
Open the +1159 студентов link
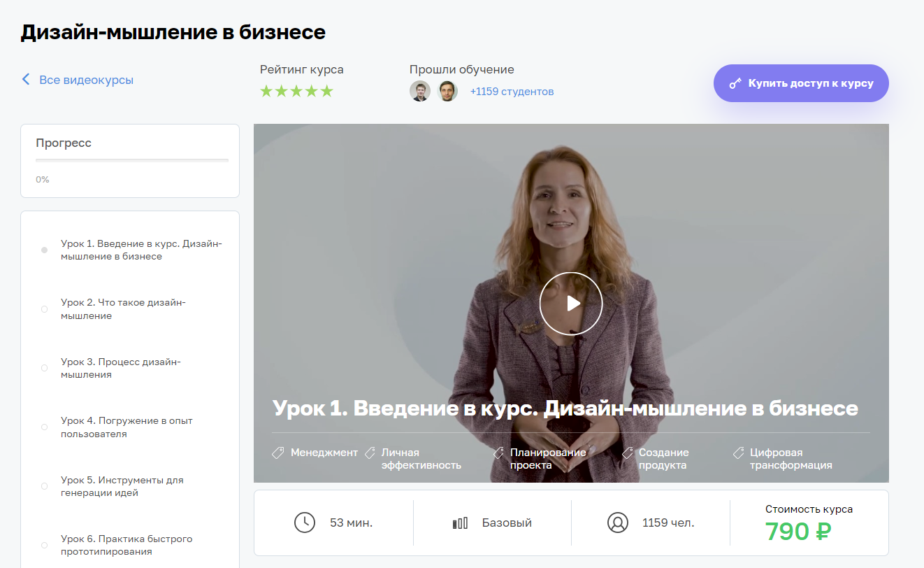click(512, 92)
